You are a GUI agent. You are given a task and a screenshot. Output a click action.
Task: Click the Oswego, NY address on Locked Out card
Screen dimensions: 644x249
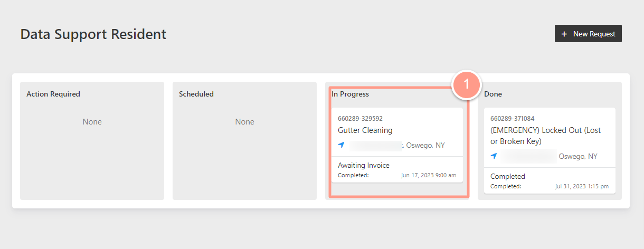578,156
